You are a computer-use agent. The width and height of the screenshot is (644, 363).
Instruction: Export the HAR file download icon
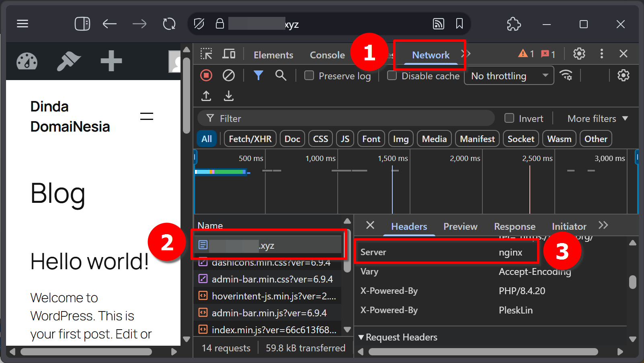click(229, 96)
